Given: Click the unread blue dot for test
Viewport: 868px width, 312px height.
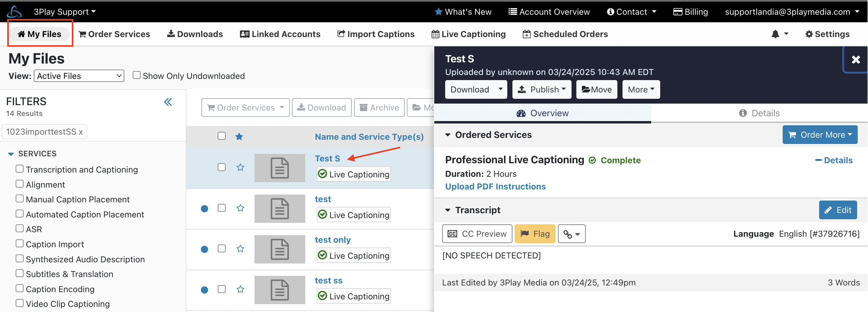Looking at the screenshot, I should [x=204, y=209].
